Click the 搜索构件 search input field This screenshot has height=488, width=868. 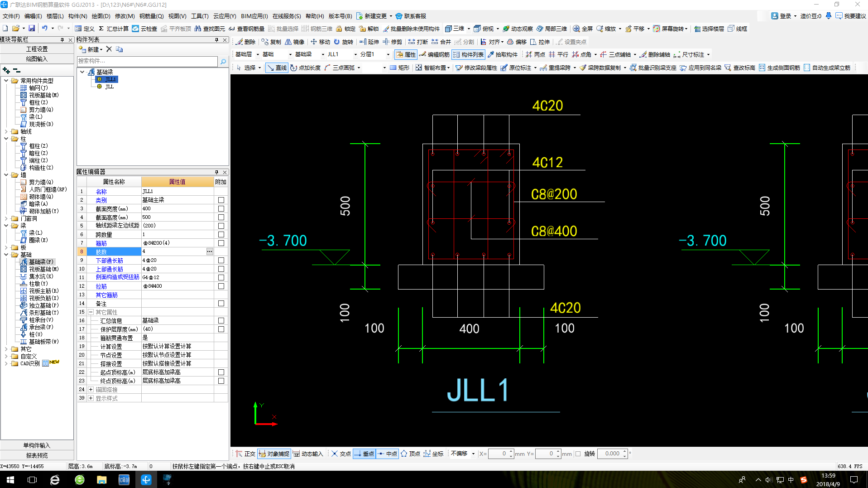tap(147, 61)
